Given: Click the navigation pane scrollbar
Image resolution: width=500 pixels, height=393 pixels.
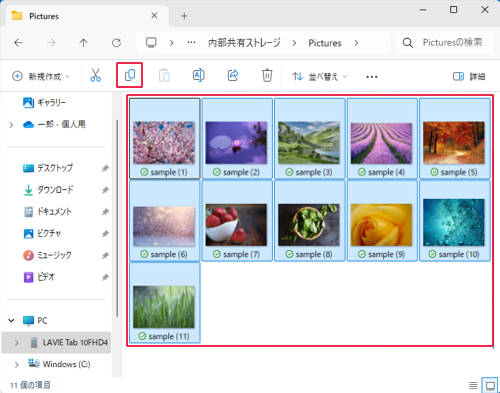Looking at the screenshot, I should pos(117,218).
